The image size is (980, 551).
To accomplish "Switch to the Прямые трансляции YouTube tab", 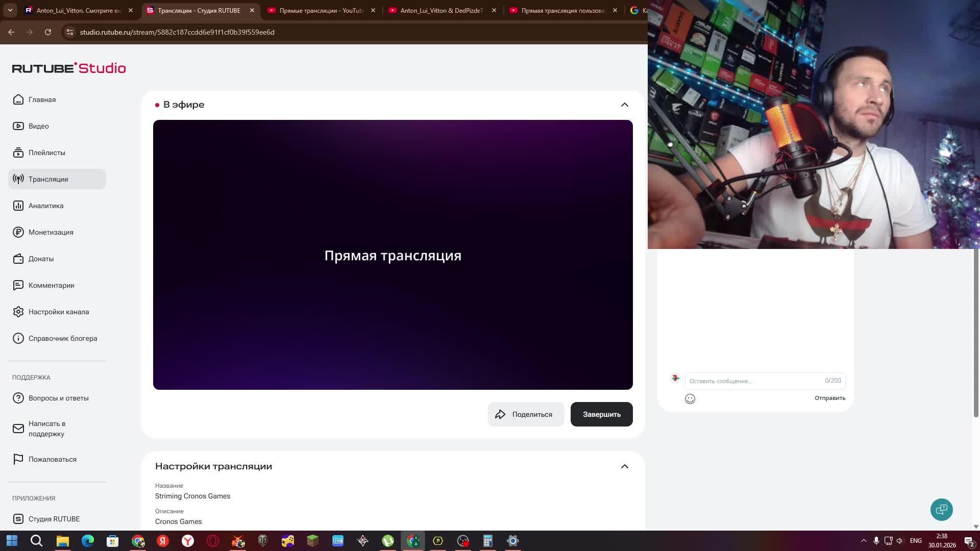I will pos(316,10).
